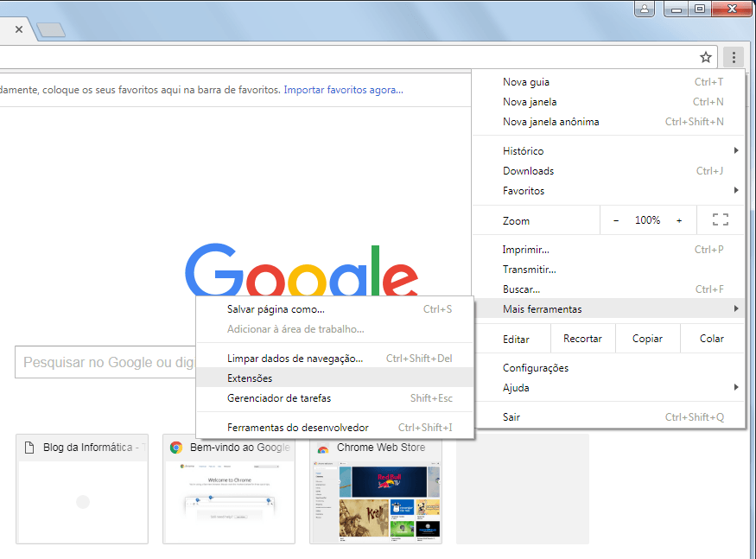Click Limpar dados de navegação...
Image resolution: width=756 pixels, height=559 pixels.
(x=335, y=359)
